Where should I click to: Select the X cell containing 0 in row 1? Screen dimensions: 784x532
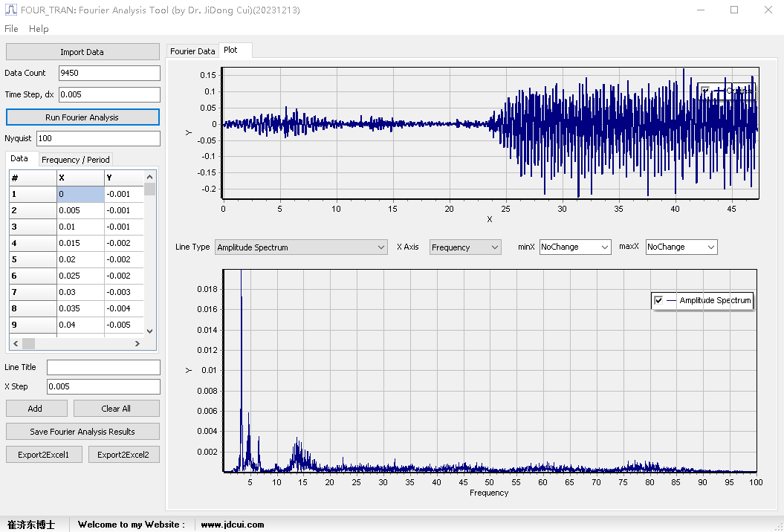pos(80,194)
